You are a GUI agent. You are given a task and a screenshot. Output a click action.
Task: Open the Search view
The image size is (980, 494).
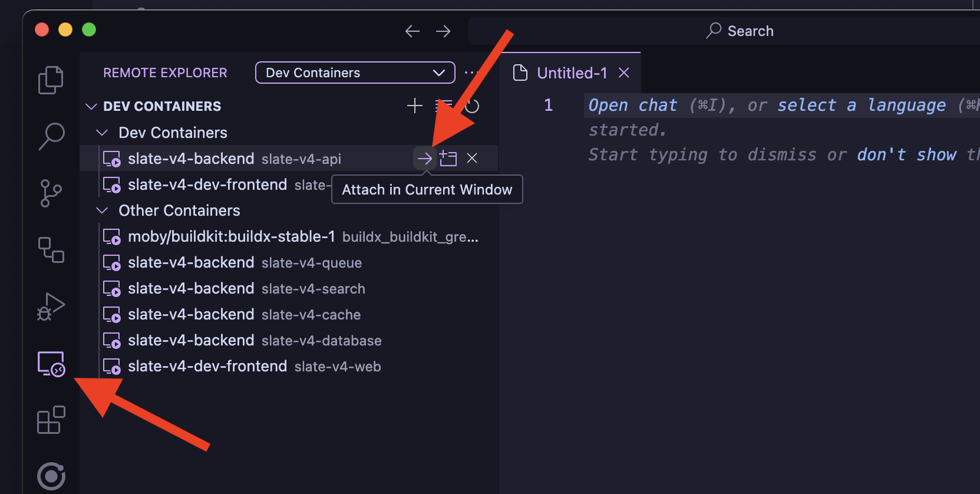click(50, 136)
